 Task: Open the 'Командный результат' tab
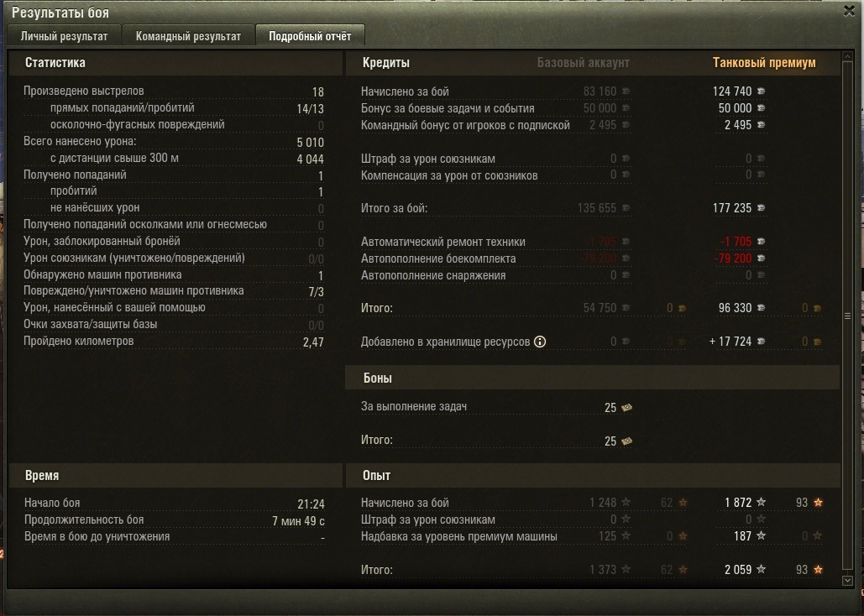pyautogui.click(x=188, y=36)
